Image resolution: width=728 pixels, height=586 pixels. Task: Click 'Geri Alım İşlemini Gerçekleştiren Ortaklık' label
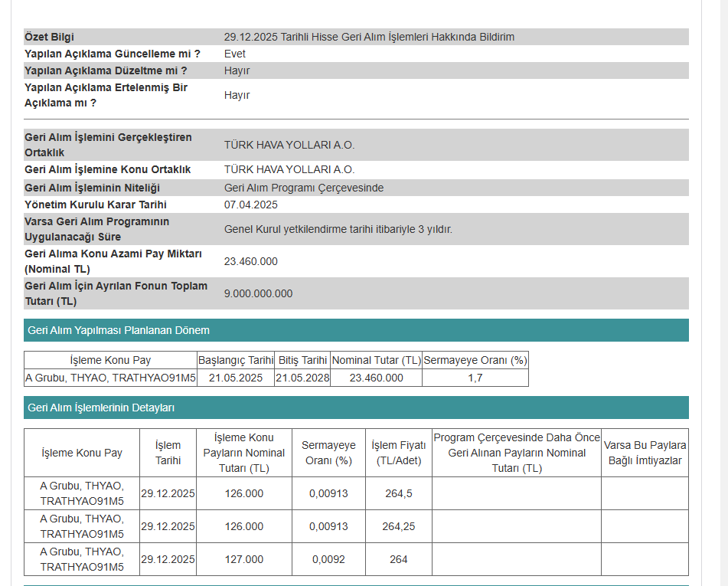(108, 145)
